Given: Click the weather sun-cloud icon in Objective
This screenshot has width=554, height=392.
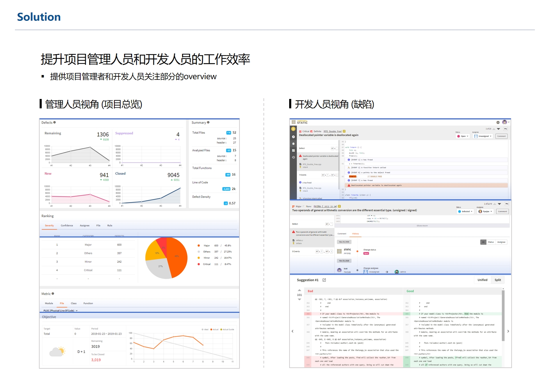Looking at the screenshot, I should click(57, 351).
